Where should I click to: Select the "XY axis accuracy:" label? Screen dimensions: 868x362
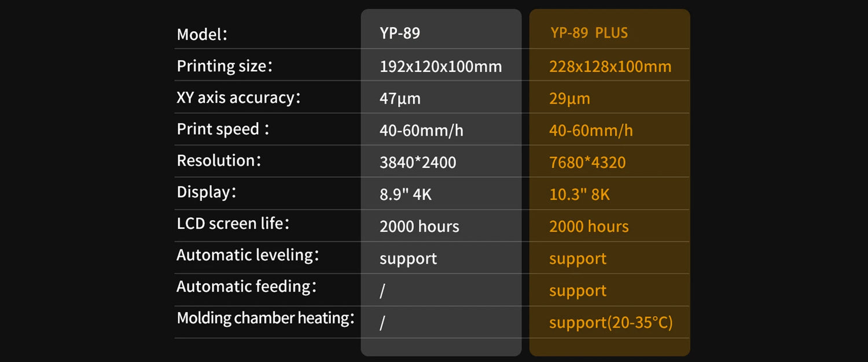point(238,97)
